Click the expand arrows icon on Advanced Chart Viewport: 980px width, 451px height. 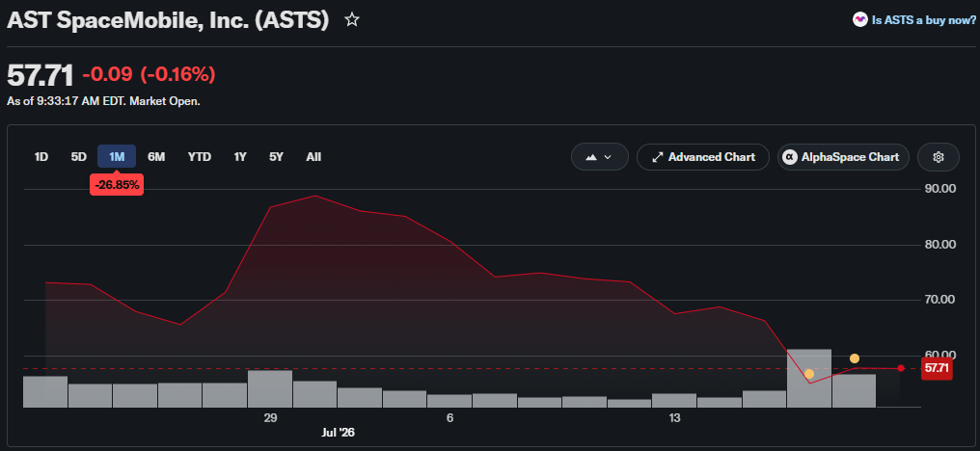657,157
